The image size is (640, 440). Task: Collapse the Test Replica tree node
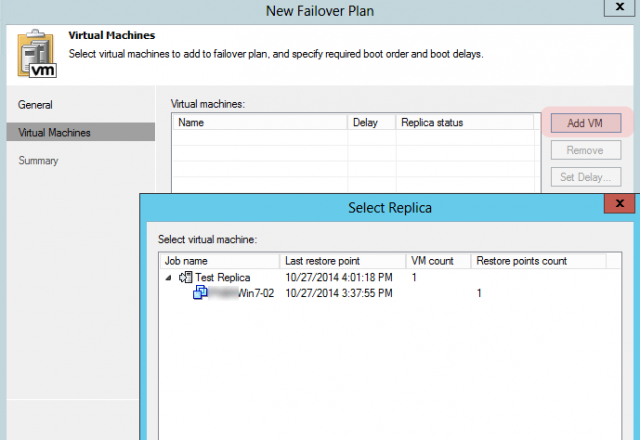[x=168, y=278]
